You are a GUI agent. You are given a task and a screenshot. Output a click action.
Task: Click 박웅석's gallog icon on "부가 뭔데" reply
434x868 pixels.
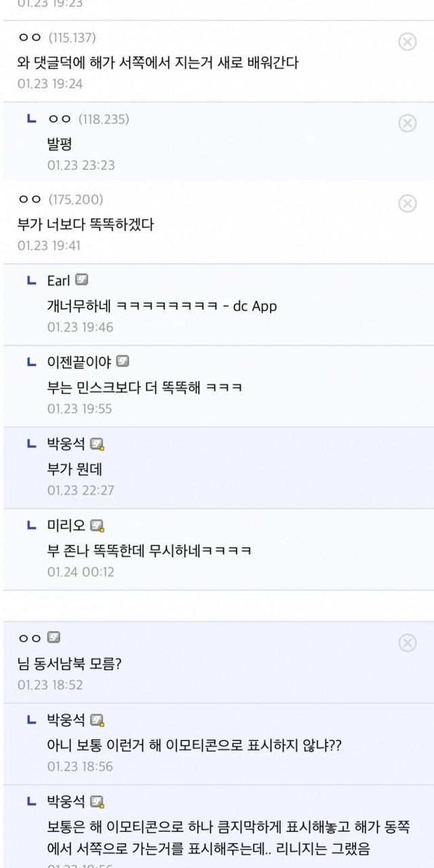pos(97,444)
